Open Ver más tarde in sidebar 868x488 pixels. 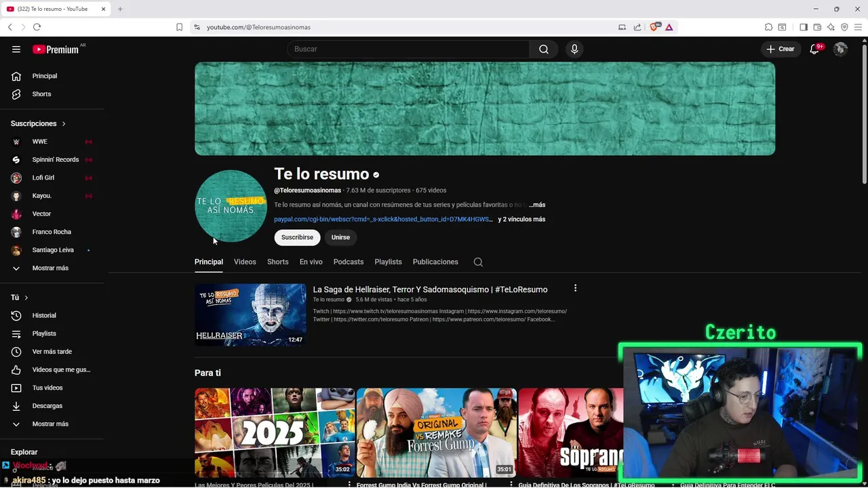click(52, 352)
